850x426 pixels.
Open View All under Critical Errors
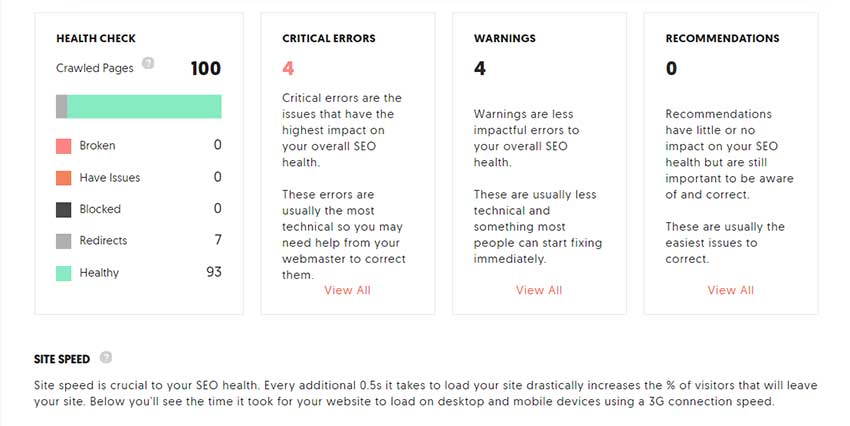click(x=347, y=291)
